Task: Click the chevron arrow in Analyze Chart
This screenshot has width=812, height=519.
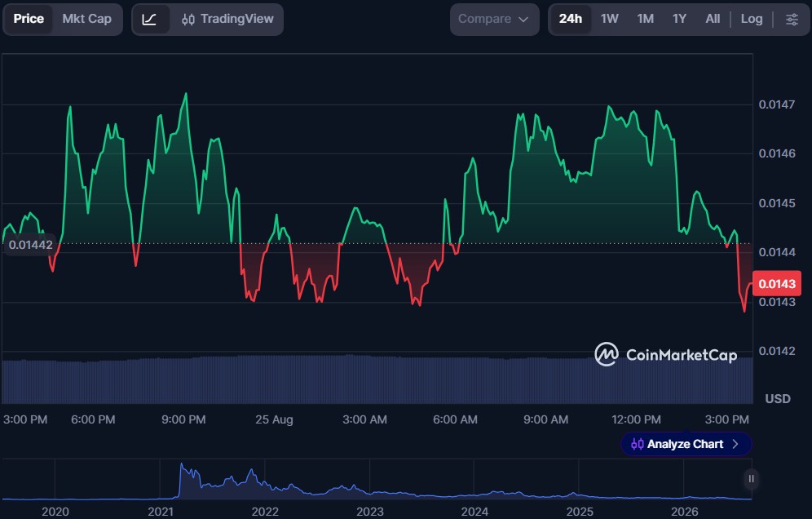Action: 735,445
